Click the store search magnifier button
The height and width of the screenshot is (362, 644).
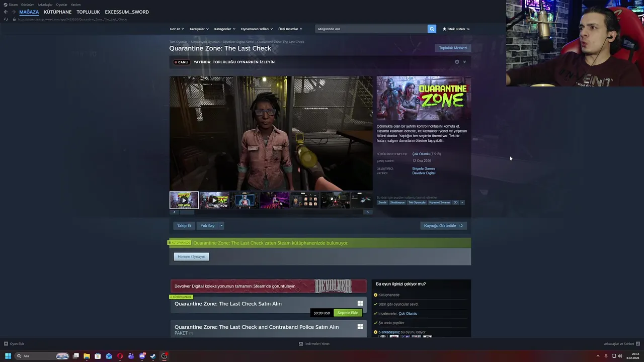pos(432,29)
